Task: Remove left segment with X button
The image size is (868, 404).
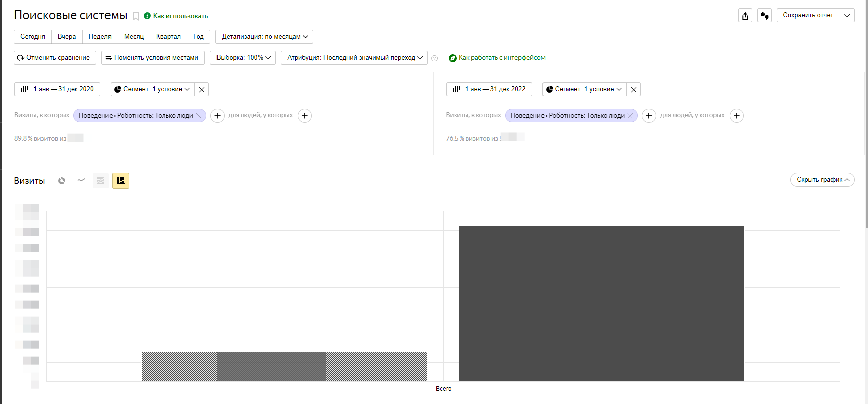Action: point(202,90)
